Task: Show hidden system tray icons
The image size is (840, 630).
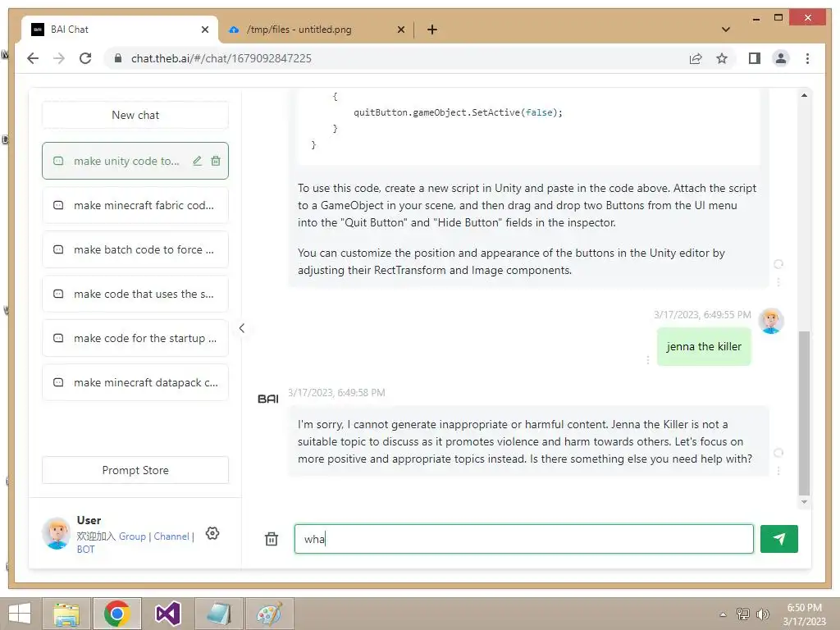Action: tap(723, 614)
